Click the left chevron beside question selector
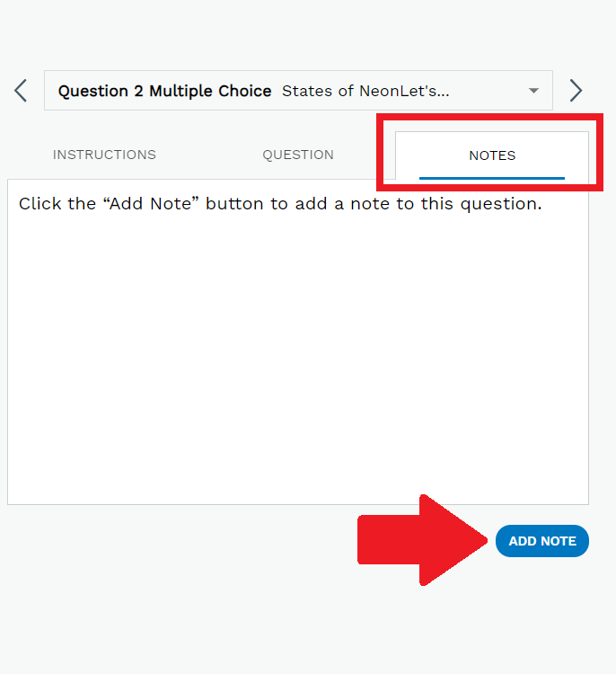 (x=21, y=91)
